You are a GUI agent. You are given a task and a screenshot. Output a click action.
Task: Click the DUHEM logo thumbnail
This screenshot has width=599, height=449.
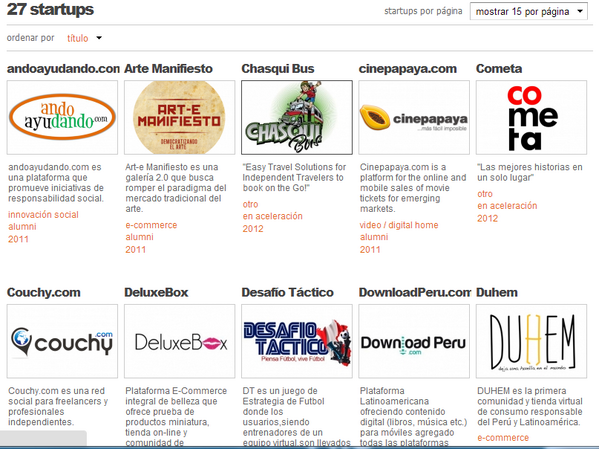point(531,341)
